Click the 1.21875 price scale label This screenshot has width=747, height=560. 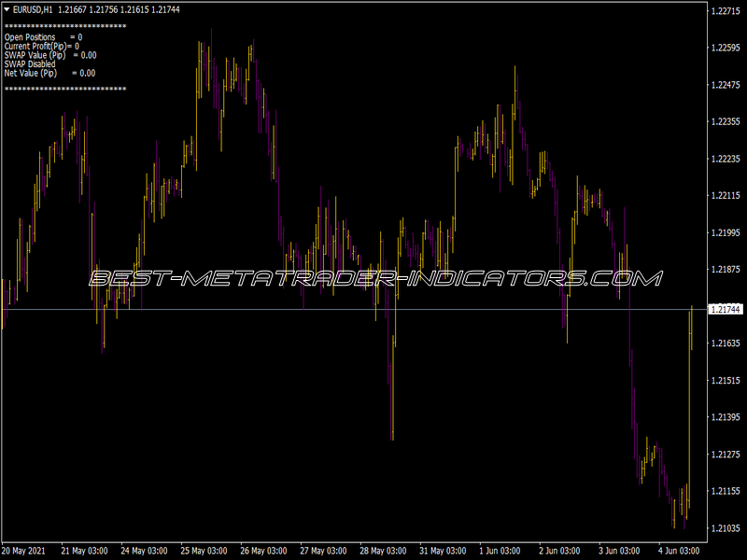click(x=726, y=270)
